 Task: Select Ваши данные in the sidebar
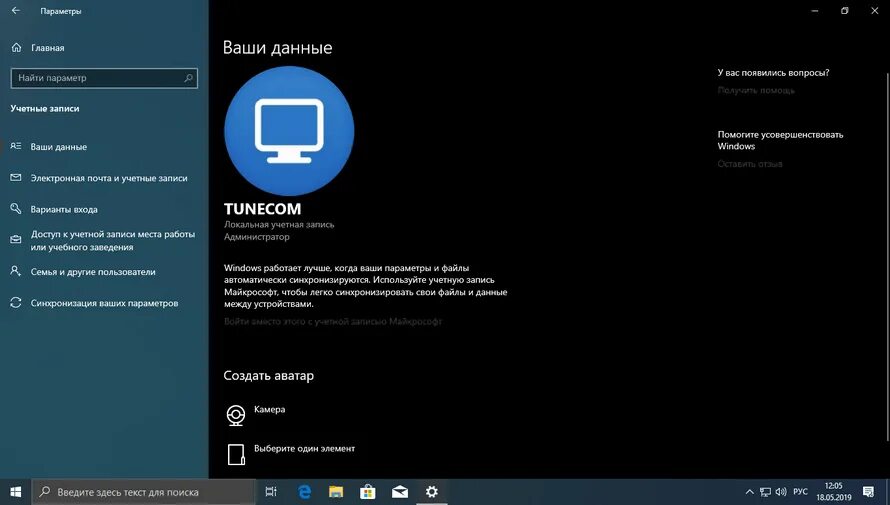point(58,147)
